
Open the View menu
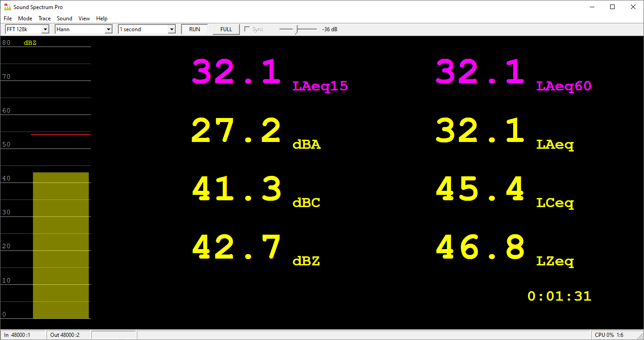[84, 19]
